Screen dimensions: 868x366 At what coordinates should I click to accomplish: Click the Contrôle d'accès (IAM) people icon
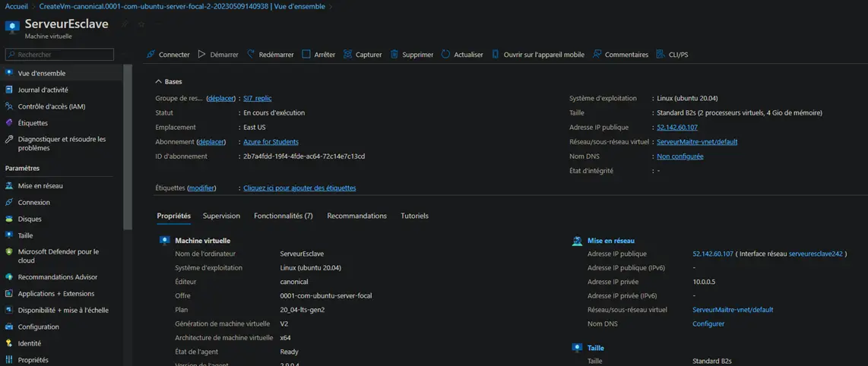9,106
